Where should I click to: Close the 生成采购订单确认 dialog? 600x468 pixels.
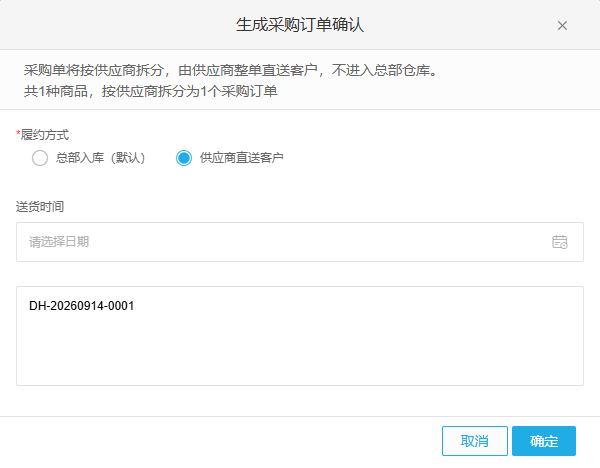point(562,26)
